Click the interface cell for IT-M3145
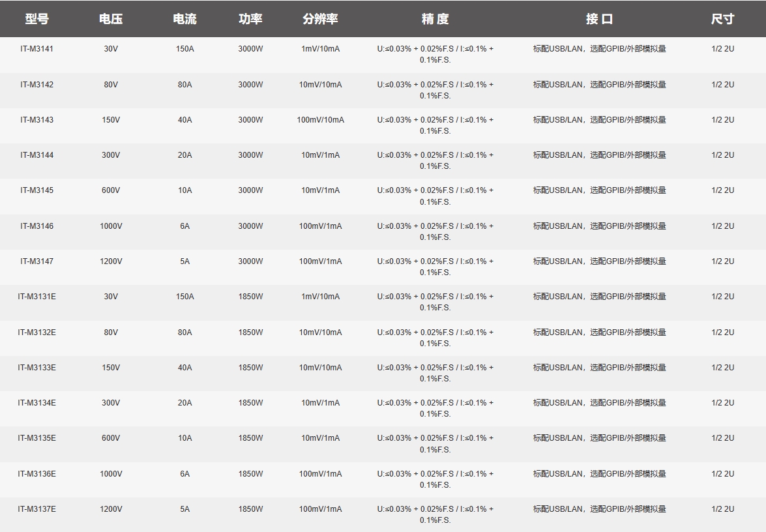Screen dimensions: 766x532 pyautogui.click(x=599, y=189)
